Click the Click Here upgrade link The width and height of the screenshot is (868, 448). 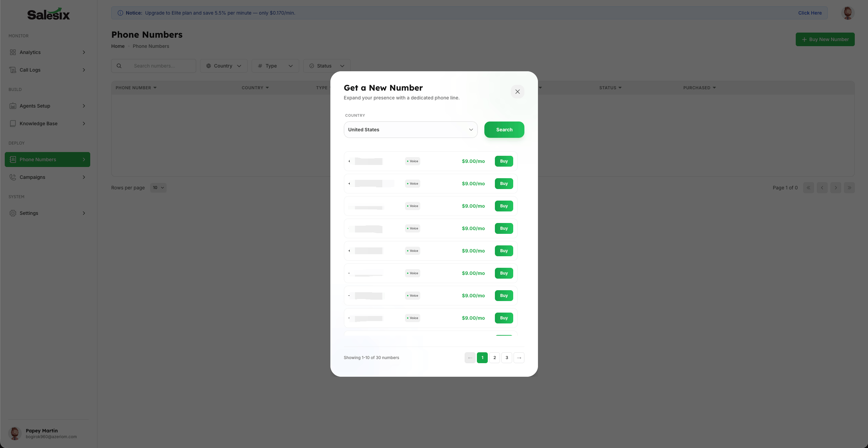[810, 13]
